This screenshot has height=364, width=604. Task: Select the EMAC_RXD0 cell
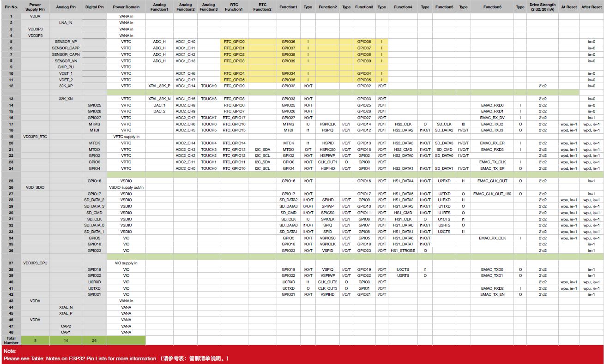click(492, 105)
